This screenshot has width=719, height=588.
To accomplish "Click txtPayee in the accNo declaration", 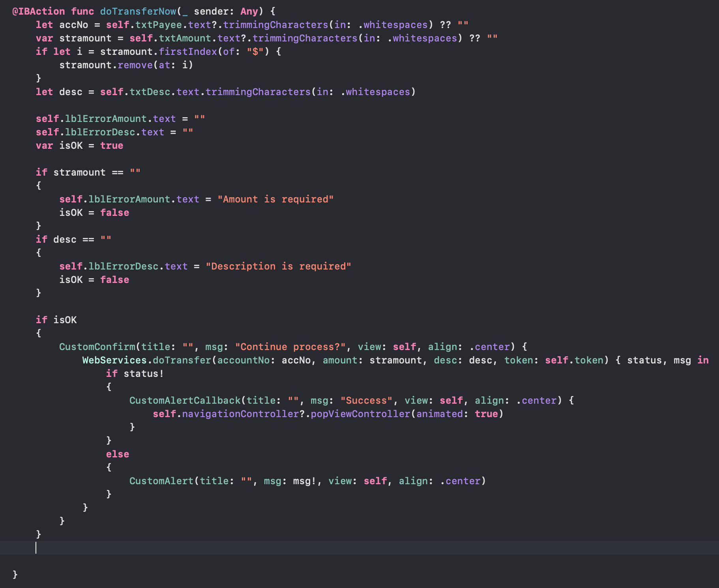I will click(x=159, y=25).
